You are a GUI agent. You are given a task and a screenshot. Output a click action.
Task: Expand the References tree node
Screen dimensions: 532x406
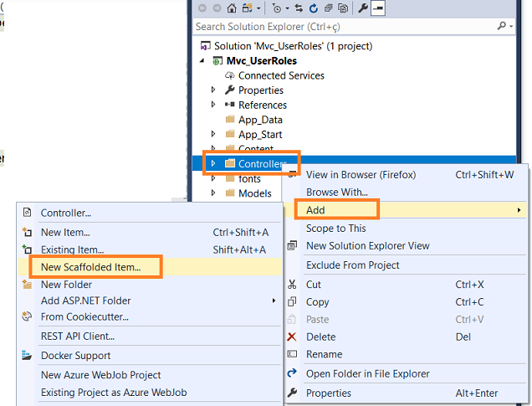pyautogui.click(x=213, y=104)
